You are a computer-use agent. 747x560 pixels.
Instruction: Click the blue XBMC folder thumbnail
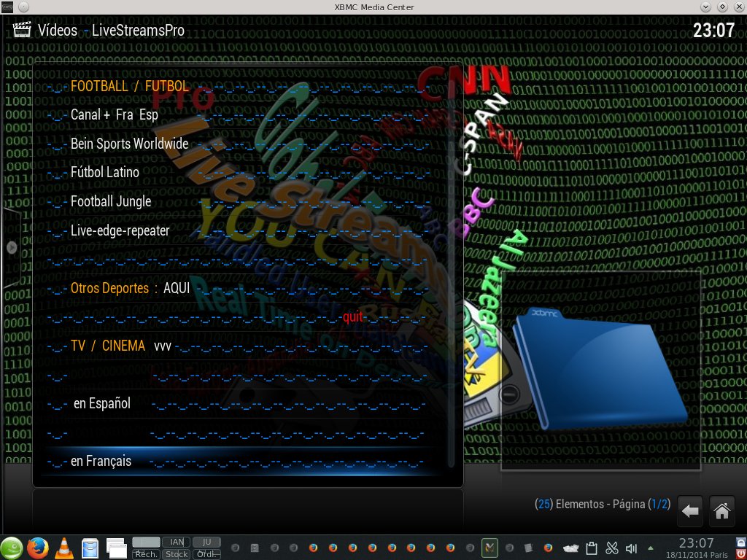coord(600,369)
